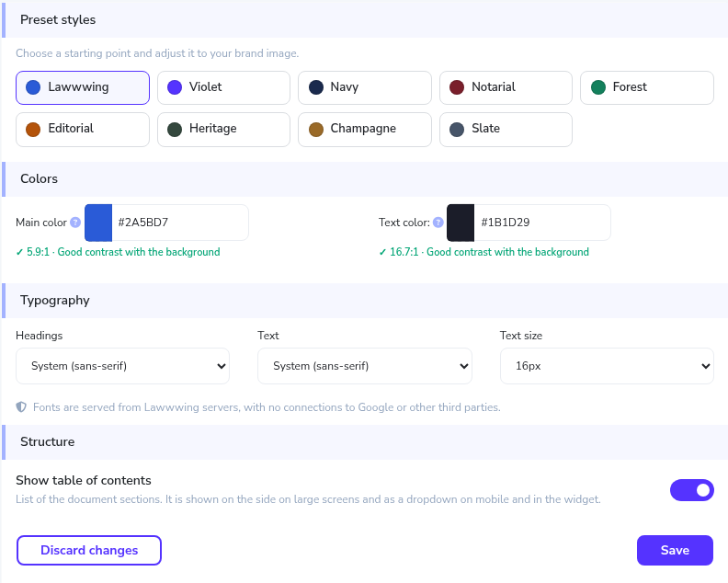Click the 'List of the document sections' description
This screenshot has width=728, height=583.
[x=308, y=499]
